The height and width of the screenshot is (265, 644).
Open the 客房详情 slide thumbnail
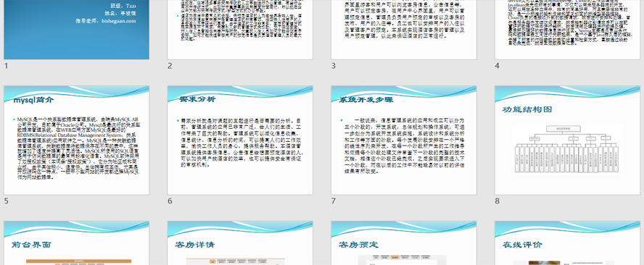240,243
